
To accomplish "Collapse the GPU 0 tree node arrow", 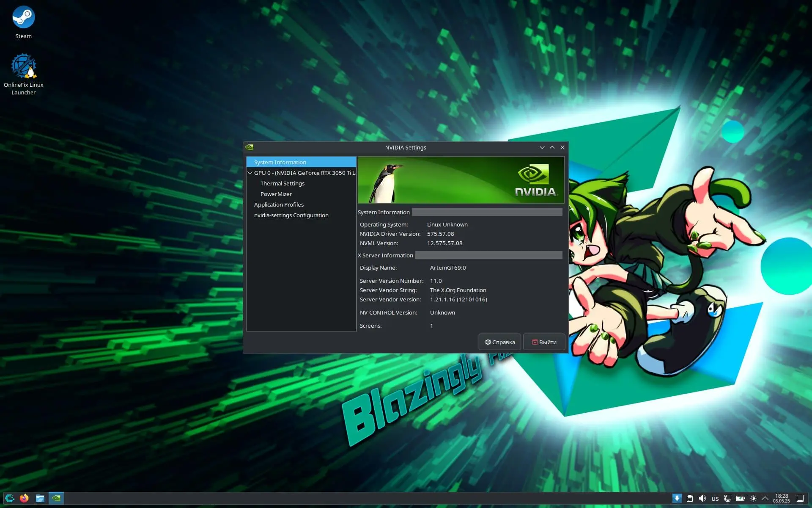I will (250, 173).
